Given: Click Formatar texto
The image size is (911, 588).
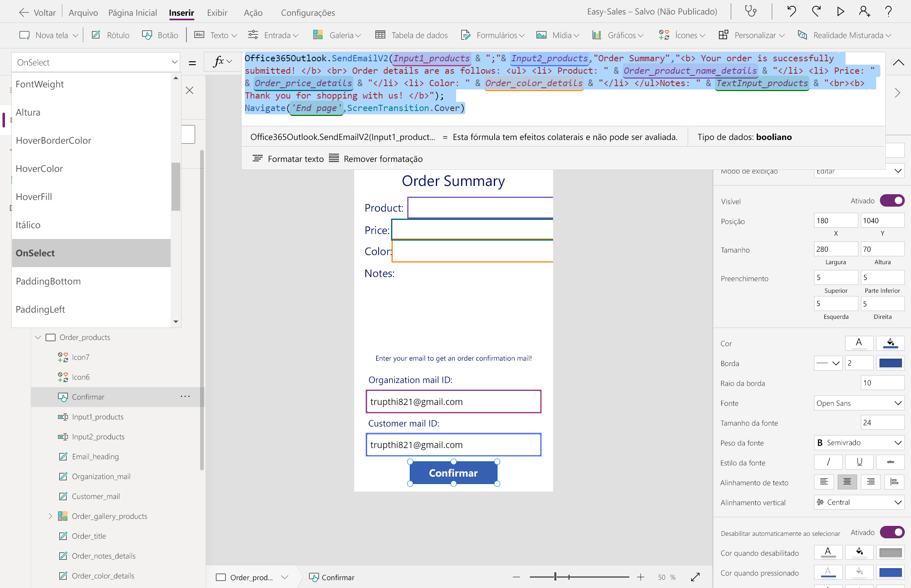Looking at the screenshot, I should tap(288, 159).
